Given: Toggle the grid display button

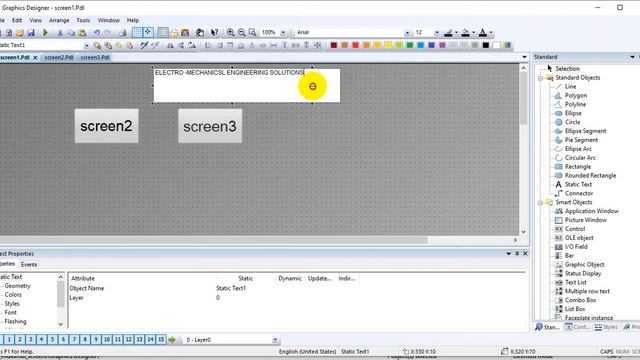Looking at the screenshot, I should [137, 33].
